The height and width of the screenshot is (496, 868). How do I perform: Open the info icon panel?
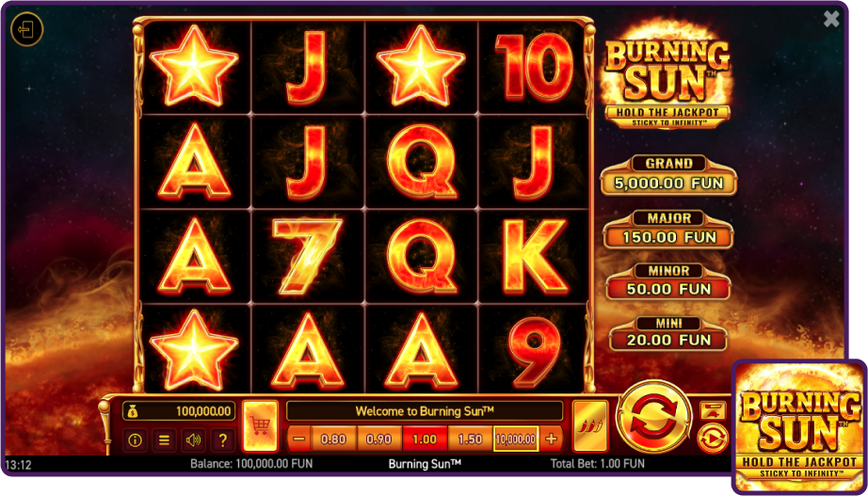(135, 440)
